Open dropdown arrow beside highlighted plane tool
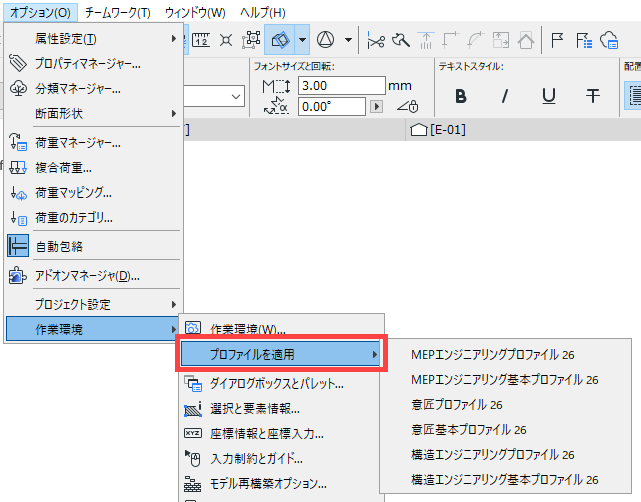The height and width of the screenshot is (502, 641). pos(302,40)
